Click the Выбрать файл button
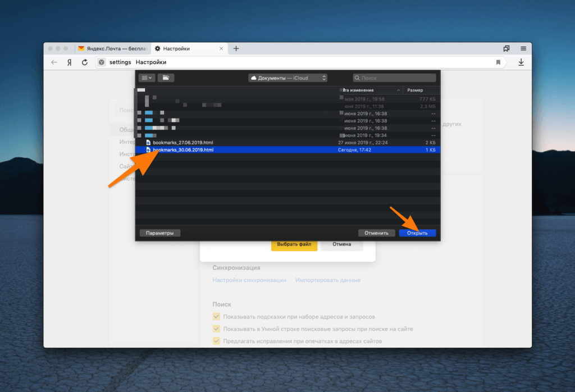 [x=294, y=244]
